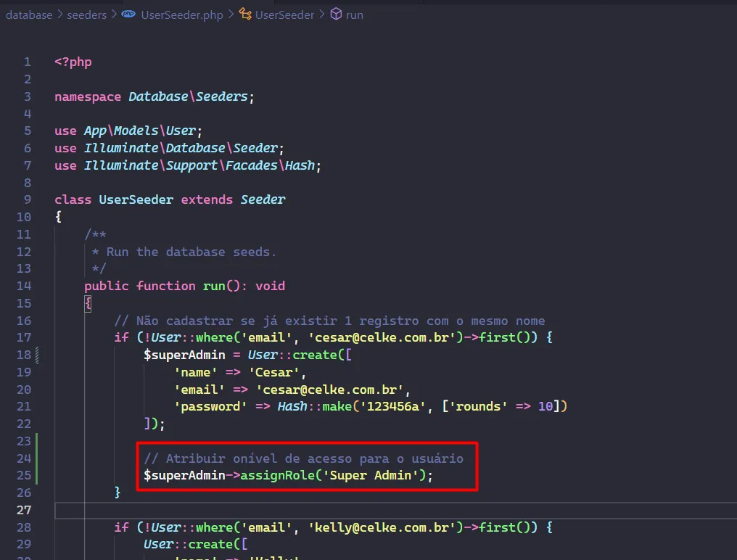Place cursor on assignRole method call

tap(280, 476)
